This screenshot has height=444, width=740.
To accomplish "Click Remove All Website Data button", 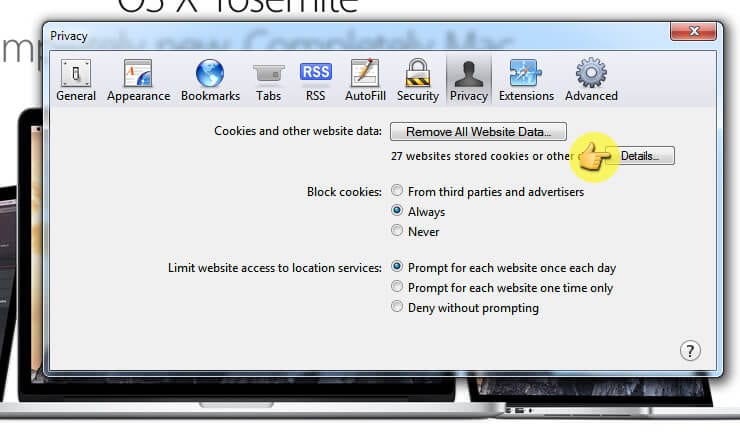I will coord(478,132).
